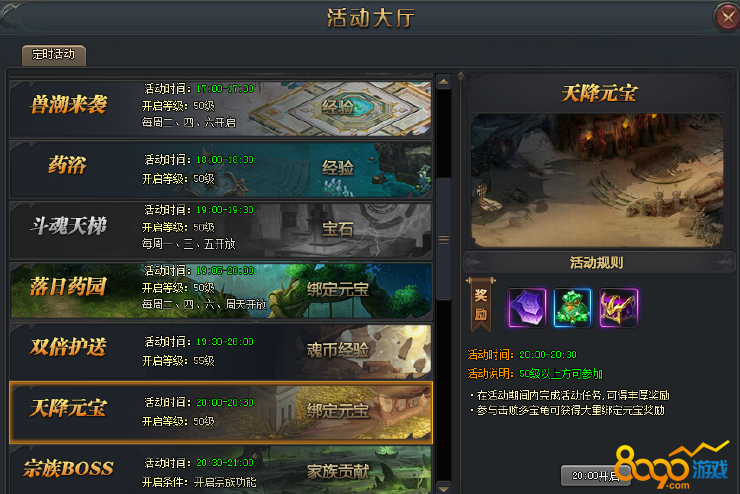This screenshot has height=494, width=740.
Task: Select the highlighted 天降元宝 activity
Action: (x=220, y=412)
